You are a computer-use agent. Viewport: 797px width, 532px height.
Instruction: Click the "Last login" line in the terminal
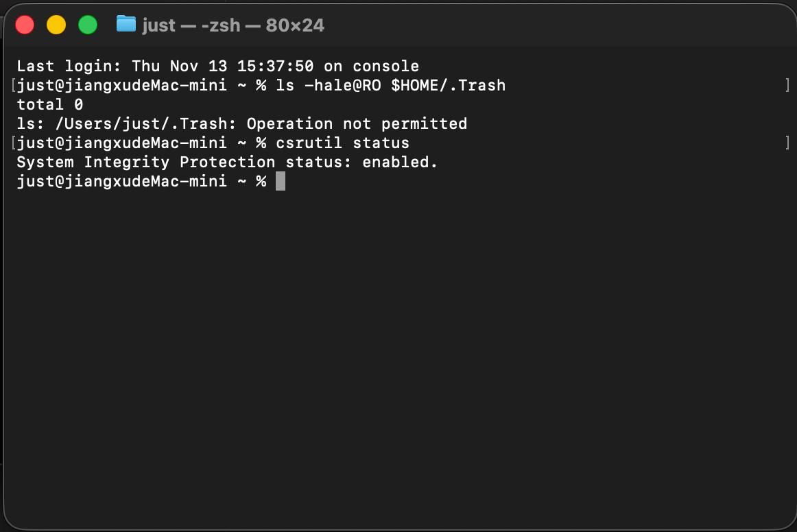coord(217,66)
